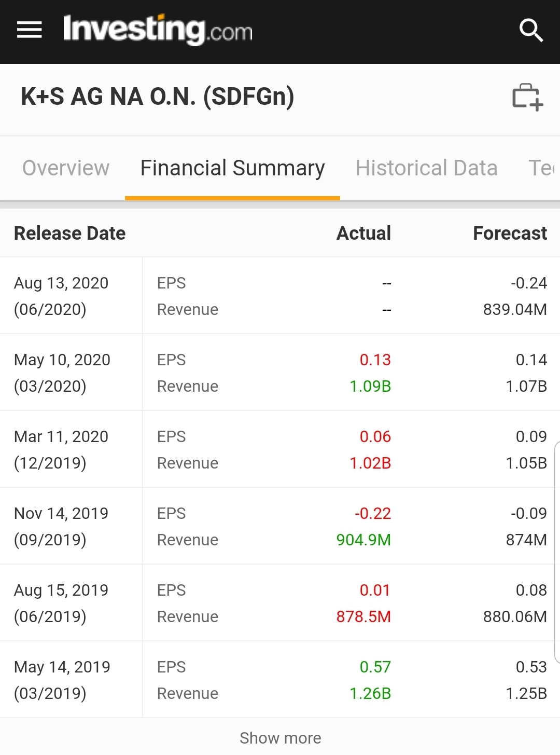Click the Forecast column header
560x755 pixels.
click(510, 234)
